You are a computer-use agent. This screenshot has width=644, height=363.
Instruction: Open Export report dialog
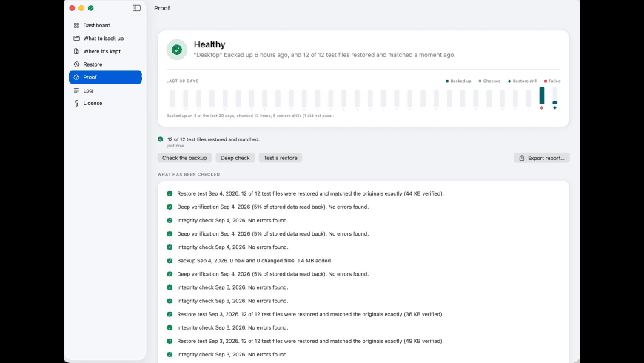pyautogui.click(x=541, y=158)
